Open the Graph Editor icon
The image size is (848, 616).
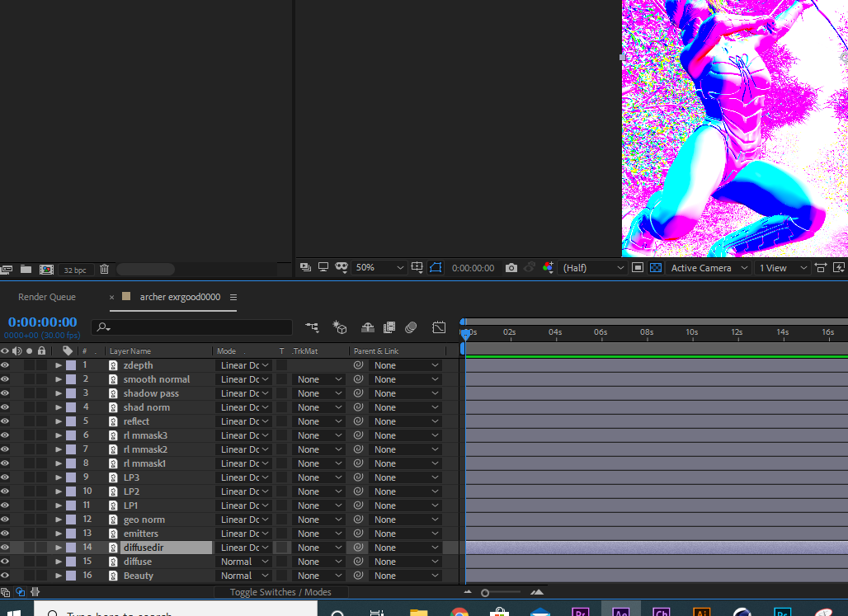[439, 327]
